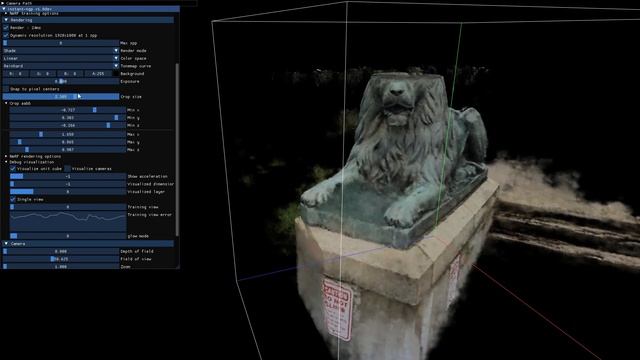Collapse the Rendering section header
640x360 pixels.
click(x=88, y=20)
